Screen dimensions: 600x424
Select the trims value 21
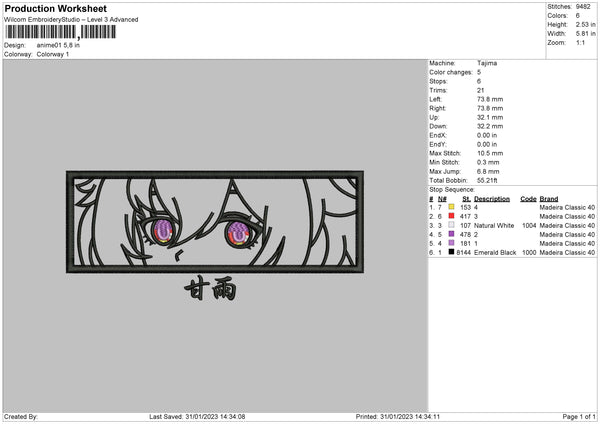tap(481, 90)
